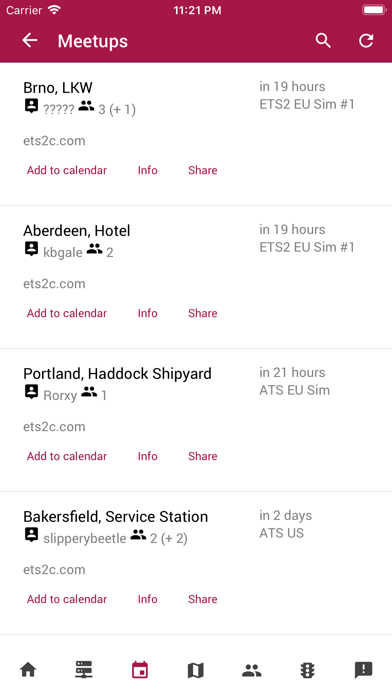The width and height of the screenshot is (392, 696).
Task: Add Bakersfield, Service Station to calendar
Action: tap(67, 599)
